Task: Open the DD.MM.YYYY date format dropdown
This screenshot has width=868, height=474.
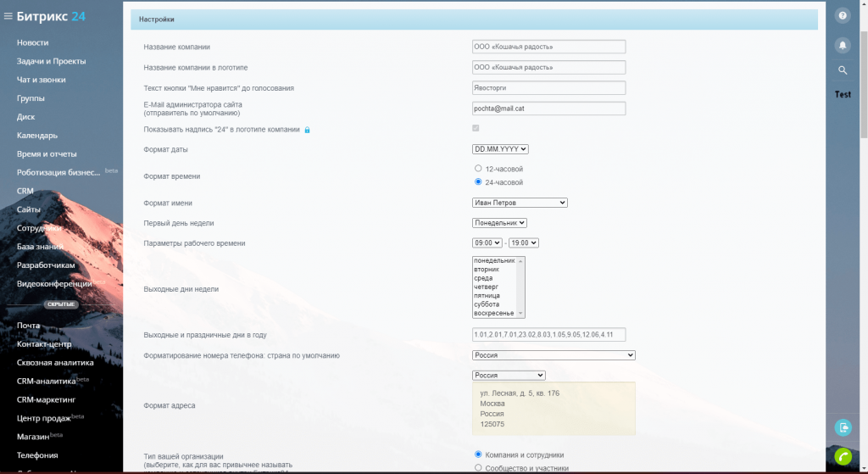Action: pyautogui.click(x=500, y=149)
